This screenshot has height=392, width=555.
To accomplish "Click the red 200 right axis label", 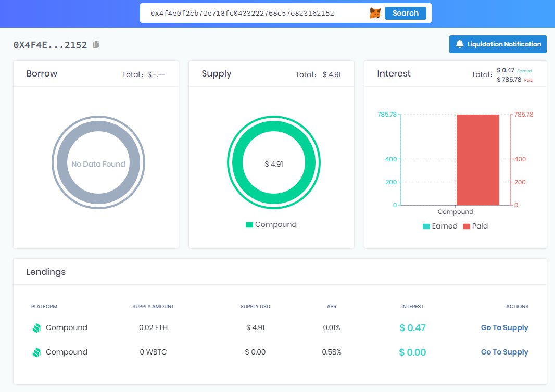I will tap(520, 182).
